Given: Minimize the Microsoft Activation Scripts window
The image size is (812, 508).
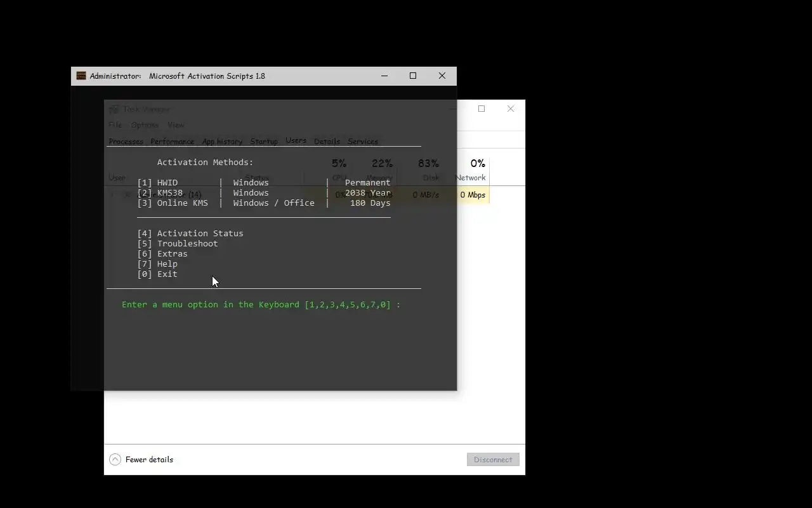Looking at the screenshot, I should (384, 76).
